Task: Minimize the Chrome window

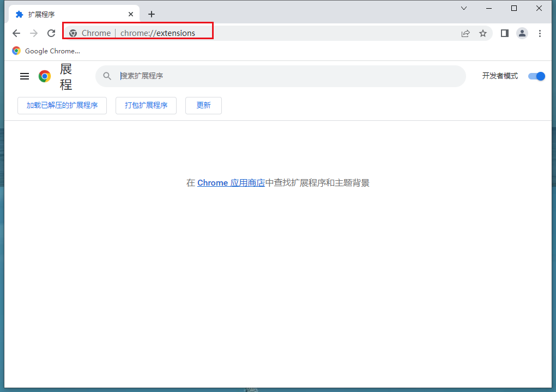Action: [x=489, y=8]
